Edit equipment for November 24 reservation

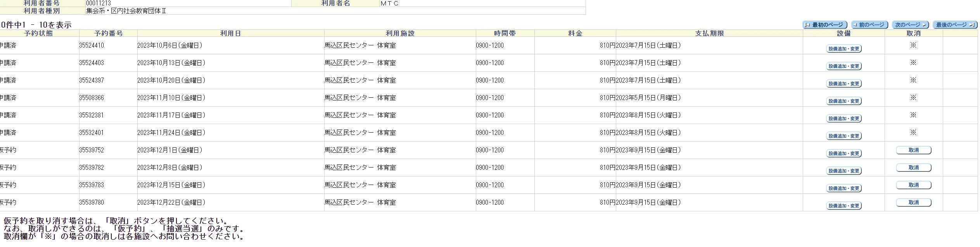pos(844,136)
